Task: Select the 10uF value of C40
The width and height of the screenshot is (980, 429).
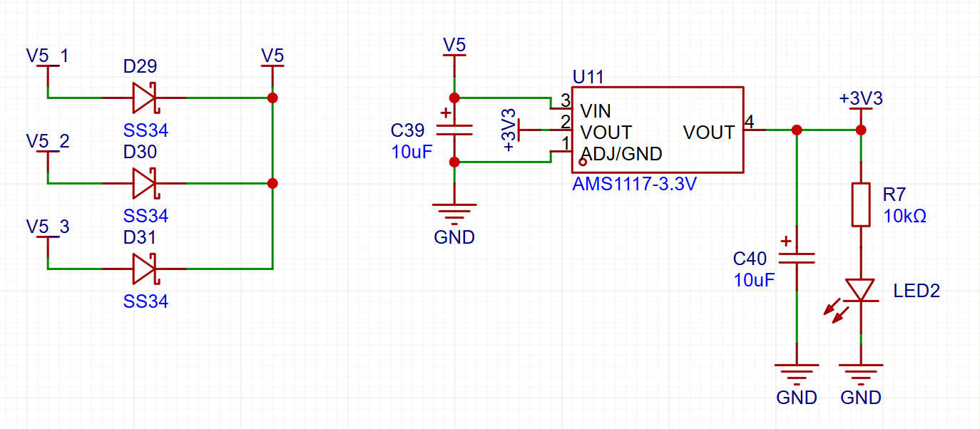Action: (x=754, y=280)
